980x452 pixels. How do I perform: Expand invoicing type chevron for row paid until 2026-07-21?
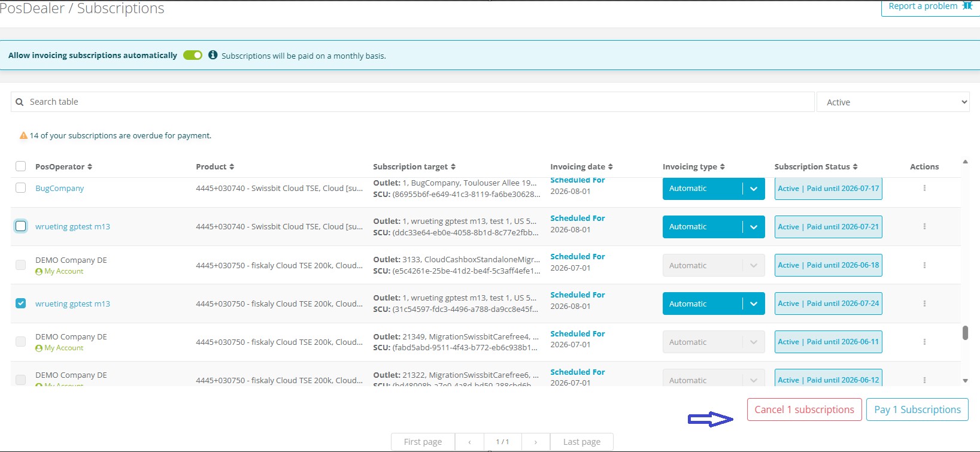(754, 227)
